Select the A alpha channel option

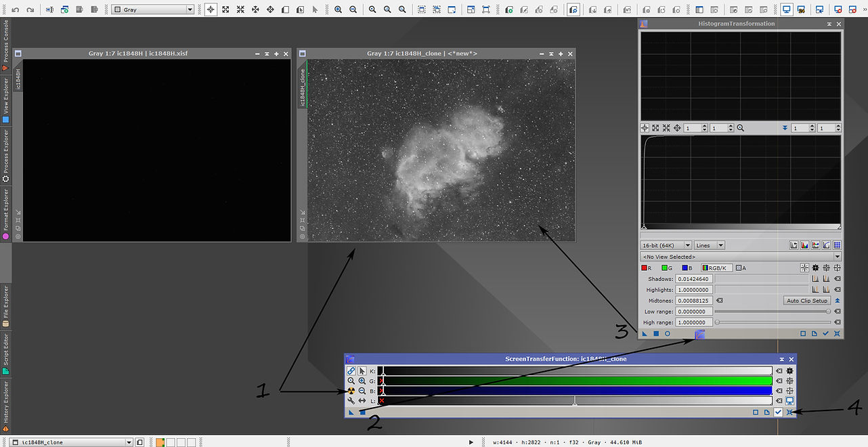point(741,268)
